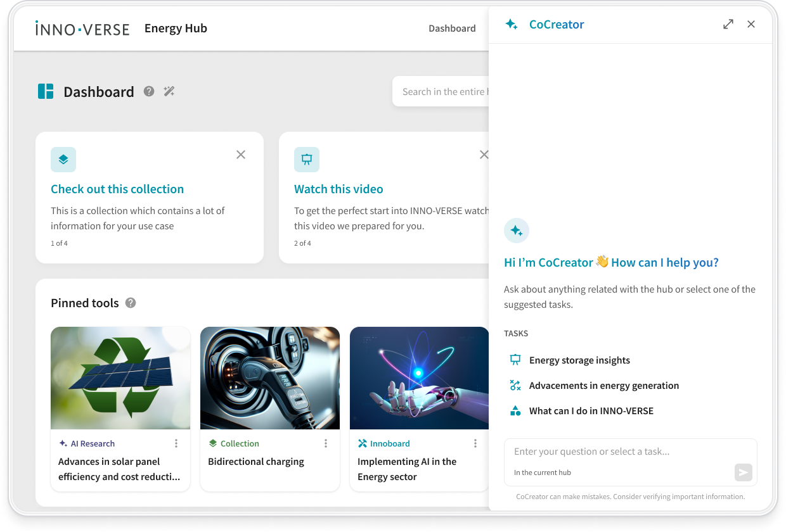Viewport: 786px width, 532px height.
Task: Click the 'In the current hub' scope label
Action: (543, 472)
